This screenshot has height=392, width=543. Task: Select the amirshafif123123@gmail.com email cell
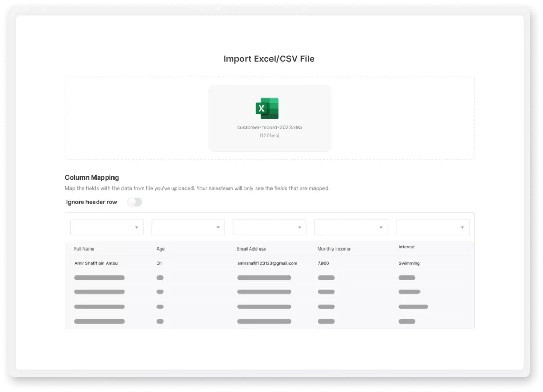pos(267,263)
